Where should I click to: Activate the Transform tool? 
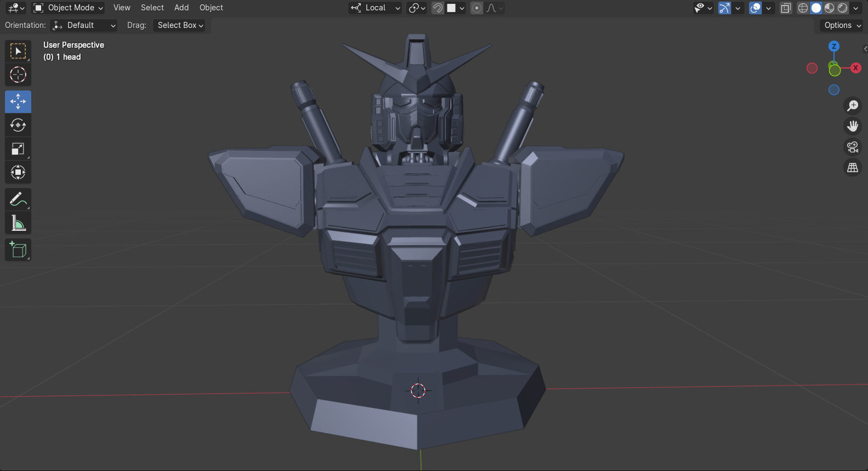tap(18, 172)
